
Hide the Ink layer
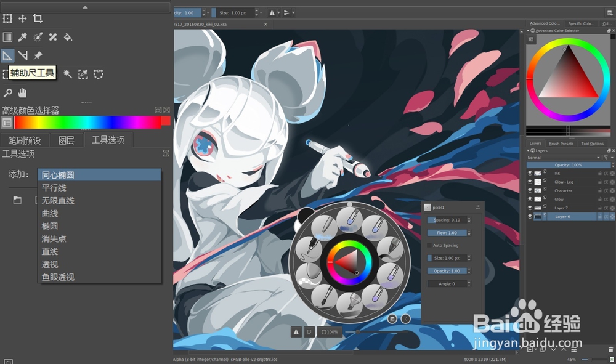530,173
